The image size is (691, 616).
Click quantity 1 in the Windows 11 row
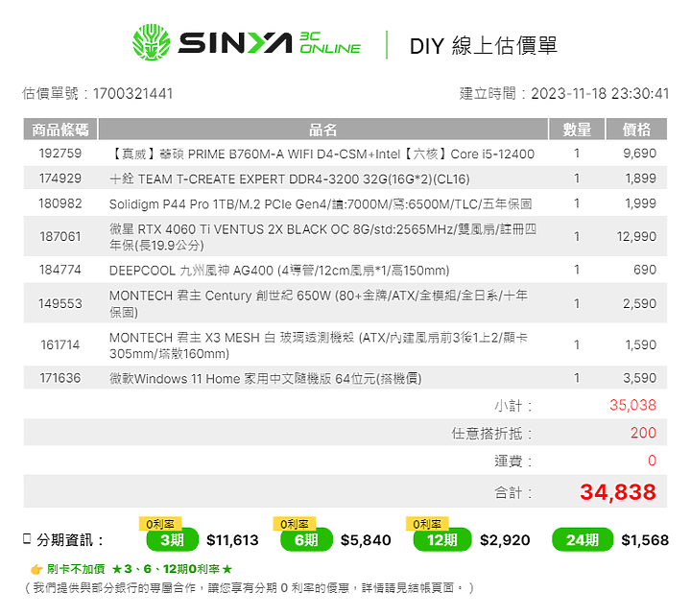[577, 378]
